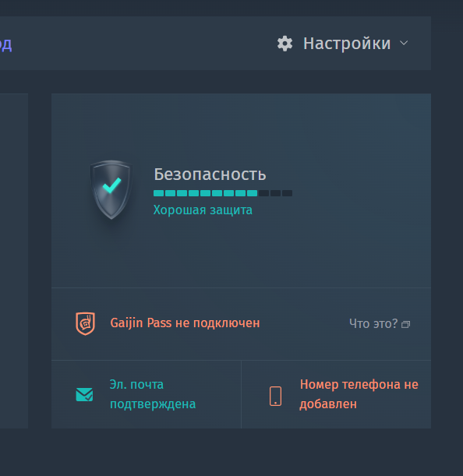Expand the Настройки dropdown chevron

[x=404, y=43]
